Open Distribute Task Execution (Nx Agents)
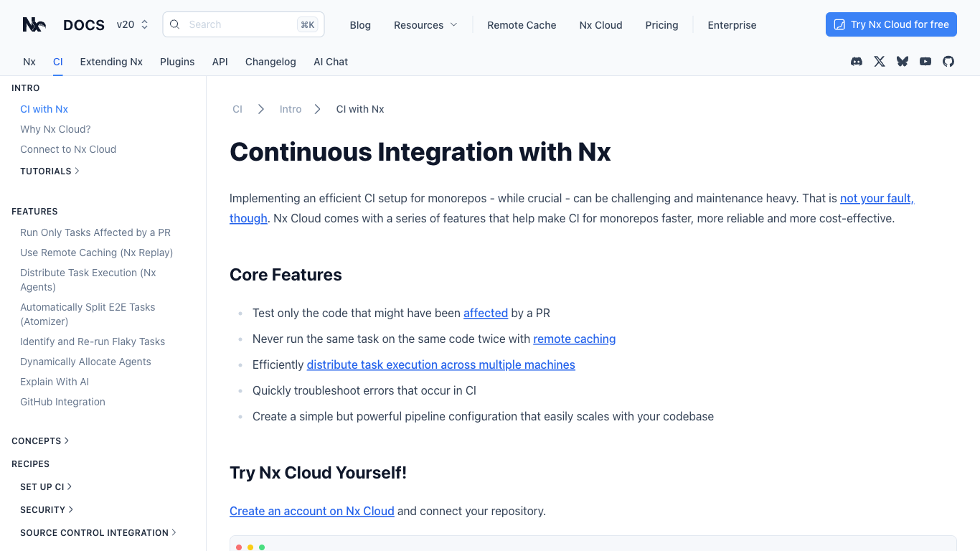The width and height of the screenshot is (980, 551). point(88,280)
